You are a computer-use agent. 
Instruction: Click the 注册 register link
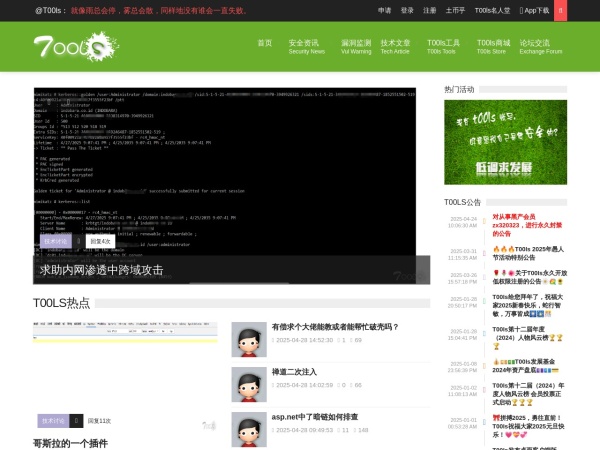pyautogui.click(x=430, y=10)
